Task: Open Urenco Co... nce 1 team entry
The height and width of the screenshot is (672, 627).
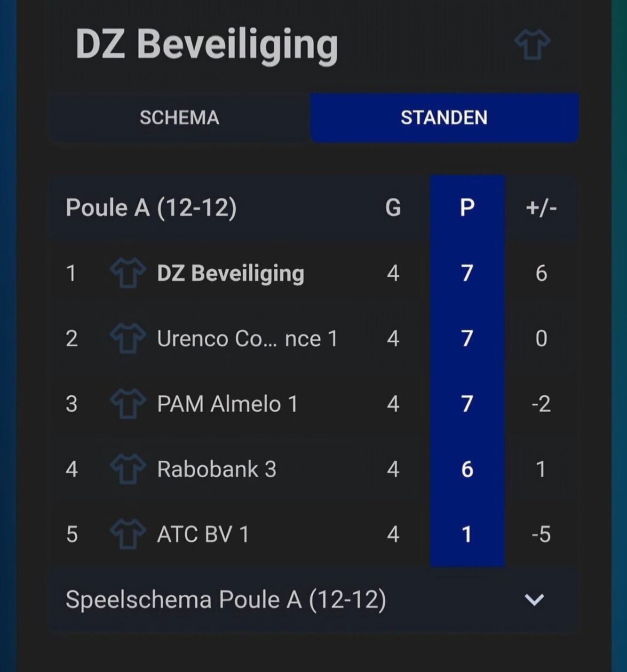Action: tap(248, 339)
